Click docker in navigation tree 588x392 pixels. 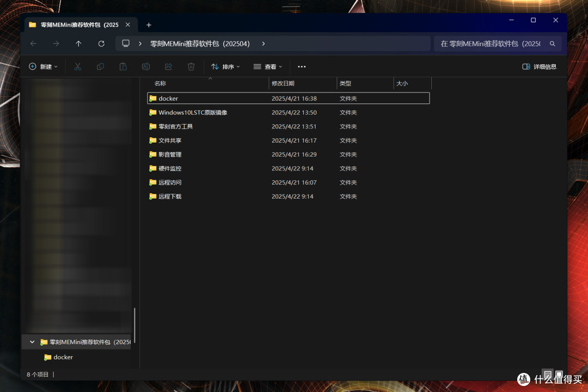(63, 357)
